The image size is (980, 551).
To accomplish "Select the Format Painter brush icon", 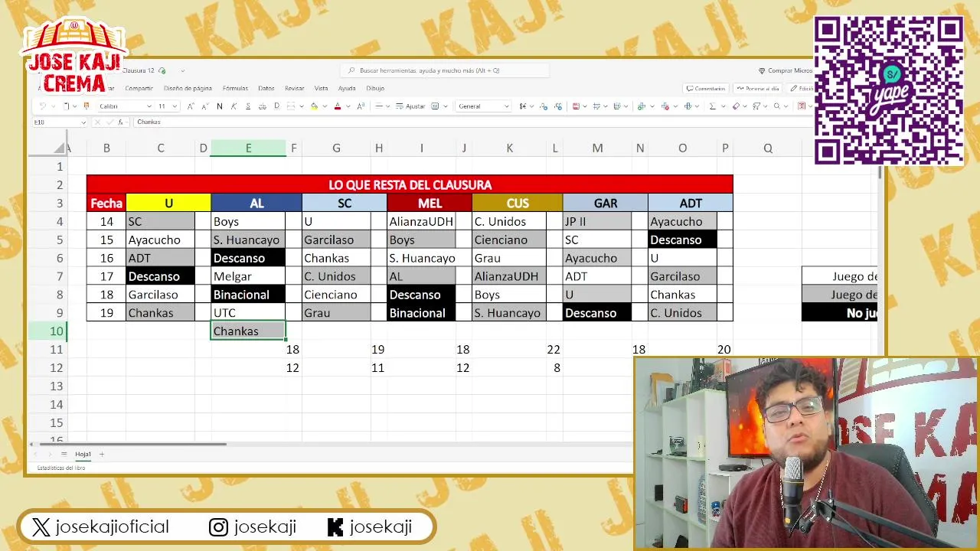I will [x=87, y=106].
